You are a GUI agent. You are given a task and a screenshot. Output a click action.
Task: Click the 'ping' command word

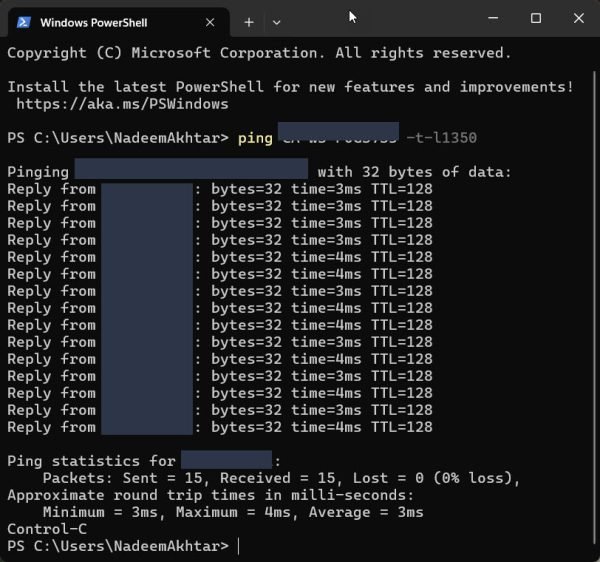tap(255, 138)
